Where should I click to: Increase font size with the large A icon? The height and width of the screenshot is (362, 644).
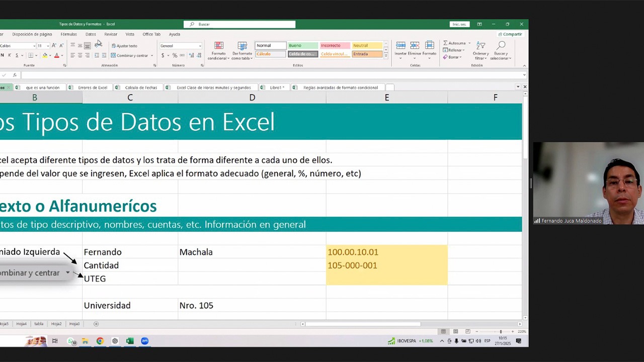[54, 46]
